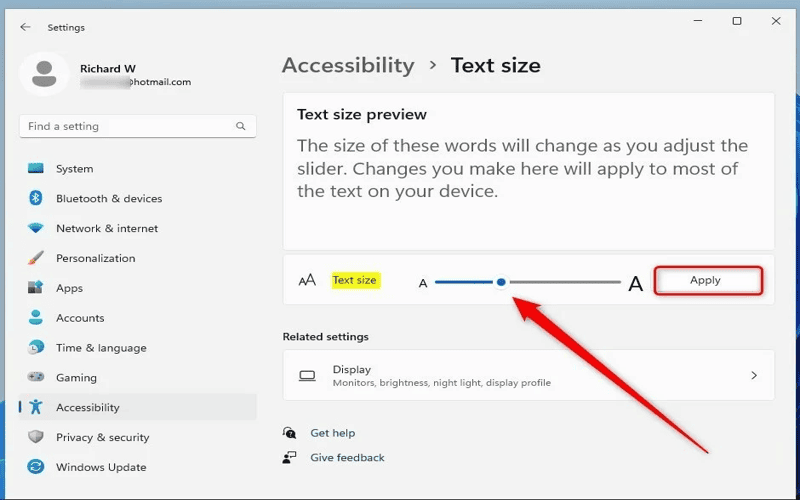Select the Bluetooth & devices icon
The image size is (800, 500).
point(36,198)
